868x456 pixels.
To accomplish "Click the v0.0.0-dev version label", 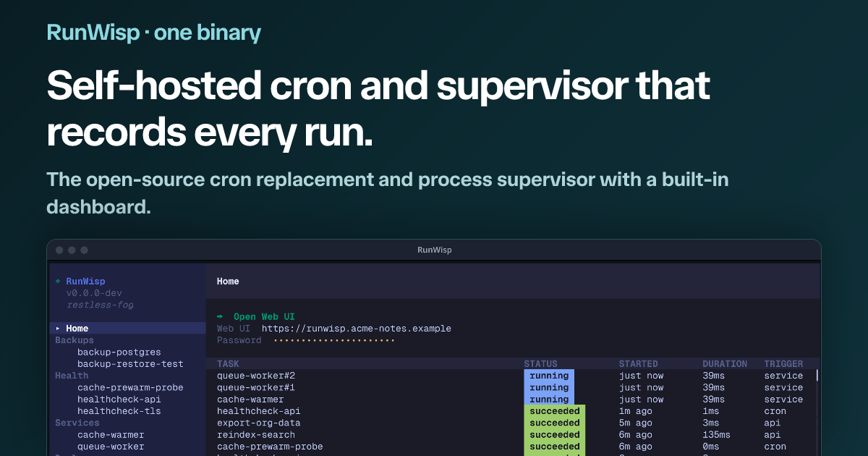I will click(x=94, y=293).
